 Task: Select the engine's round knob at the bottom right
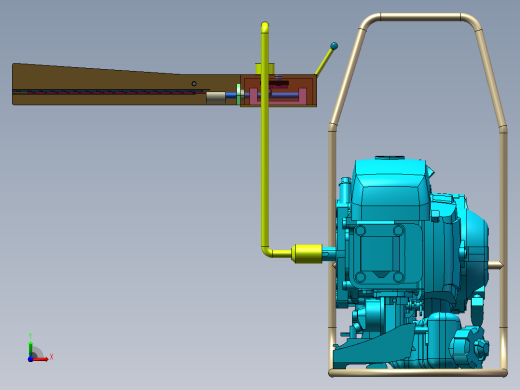470,347
